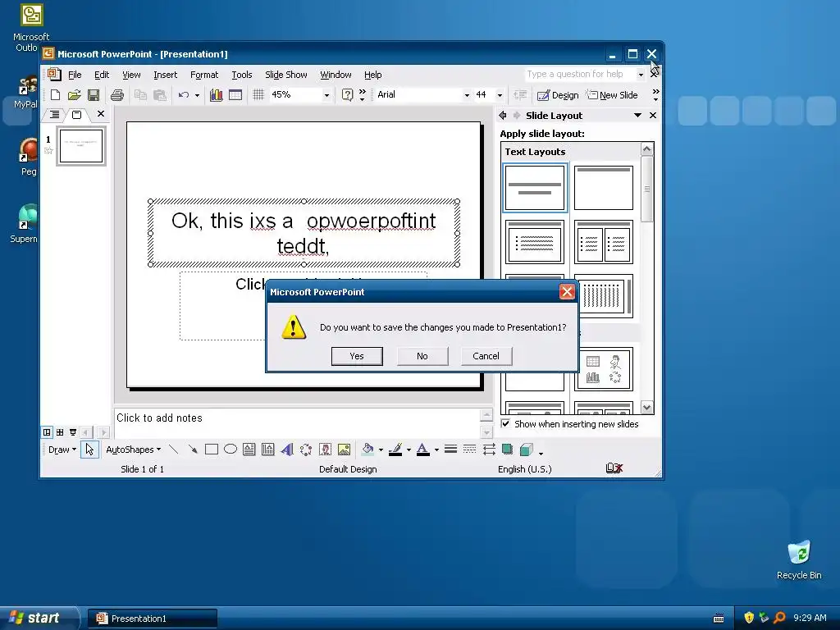Open the Format menu

point(204,75)
